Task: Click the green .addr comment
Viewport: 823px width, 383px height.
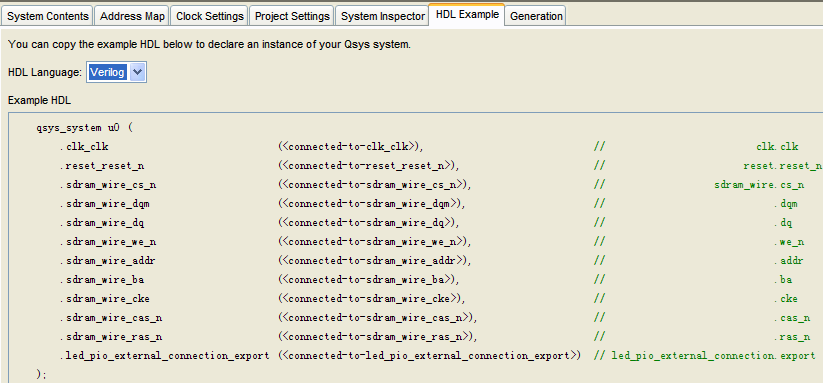Action: pyautogui.click(x=789, y=261)
